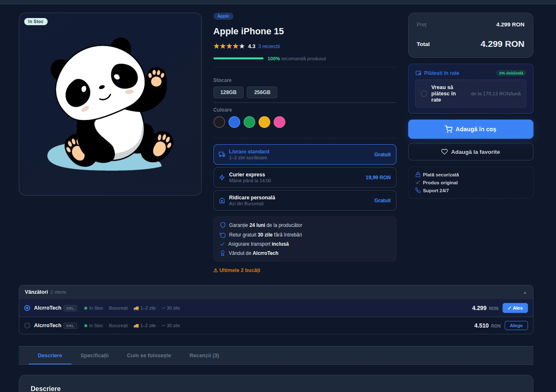
Task: Switch to the Specificații tab
Action: point(95,355)
